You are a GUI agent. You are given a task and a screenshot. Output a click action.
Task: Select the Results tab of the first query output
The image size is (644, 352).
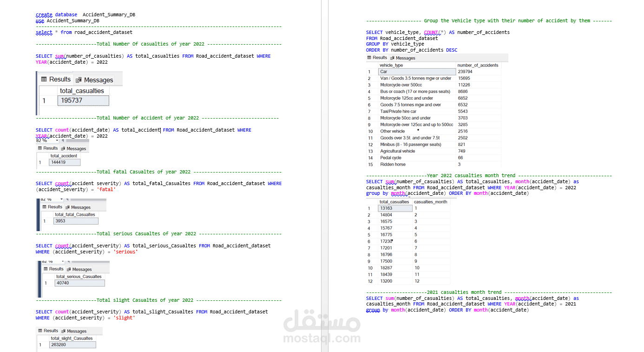55,79
